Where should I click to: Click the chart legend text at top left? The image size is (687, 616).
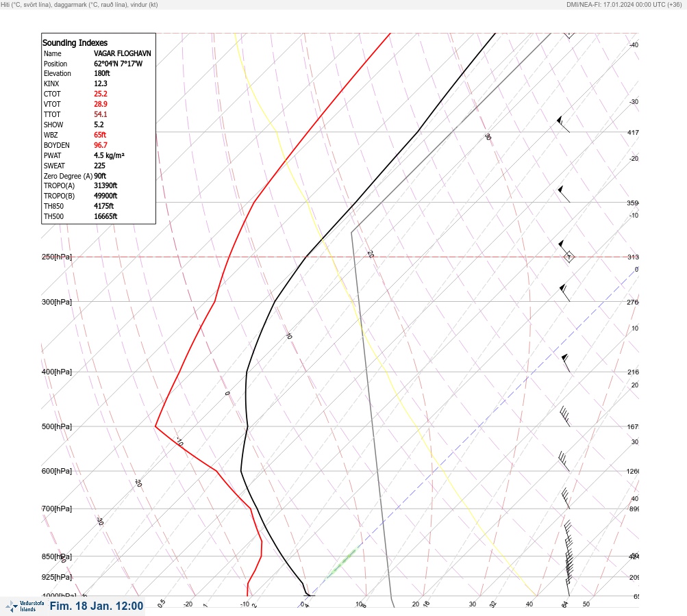coord(79,5)
